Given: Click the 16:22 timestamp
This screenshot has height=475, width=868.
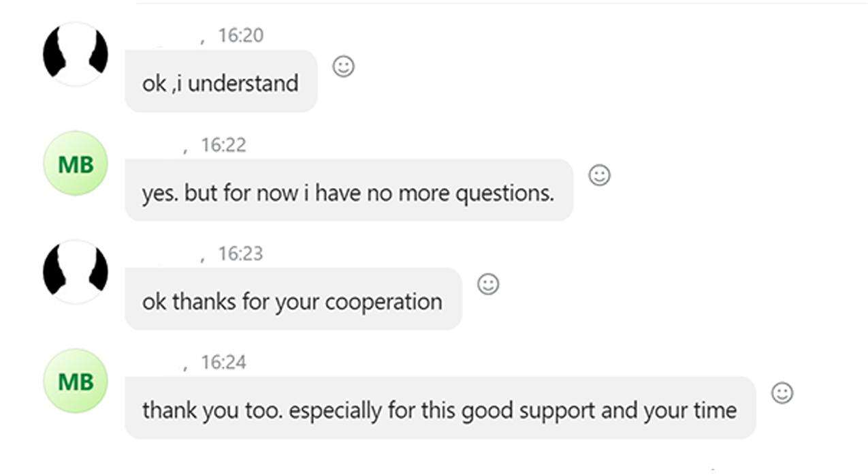Looking at the screenshot, I should click(223, 144).
